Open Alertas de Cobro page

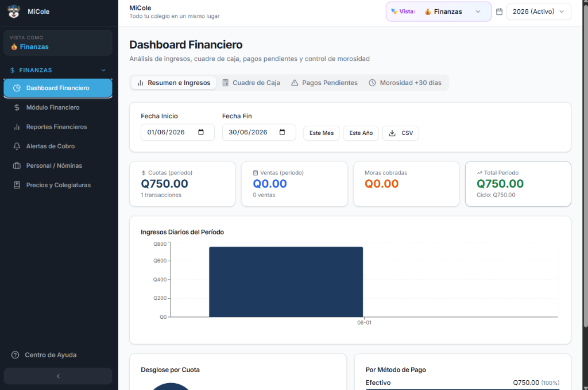point(58,146)
